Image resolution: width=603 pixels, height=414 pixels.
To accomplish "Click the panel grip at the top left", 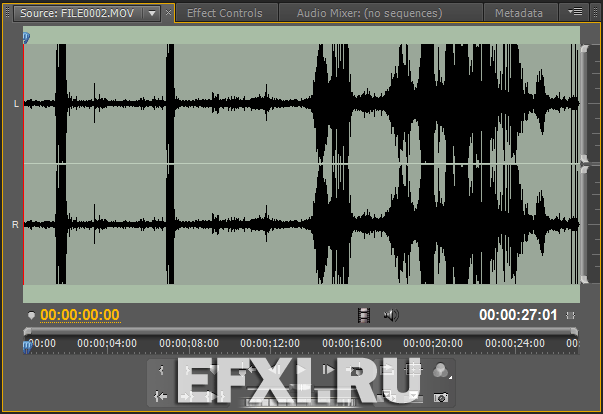I will (7, 13).
